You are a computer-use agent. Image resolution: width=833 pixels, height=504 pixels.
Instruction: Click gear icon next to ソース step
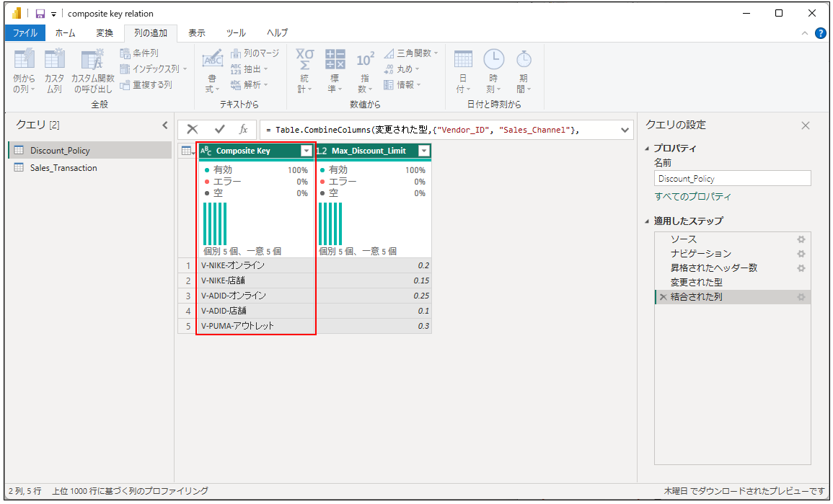801,239
